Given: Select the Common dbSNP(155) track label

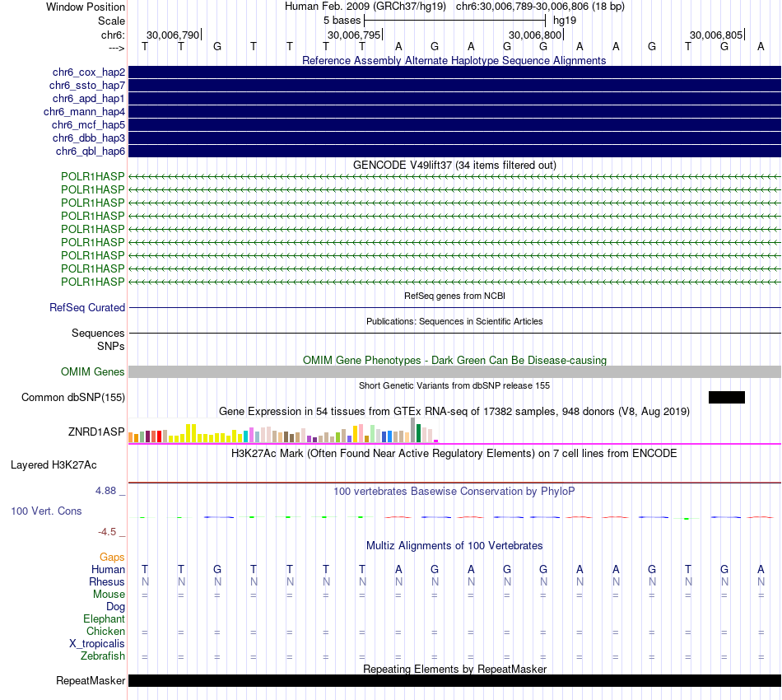Looking at the screenshot, I should [x=73, y=397].
